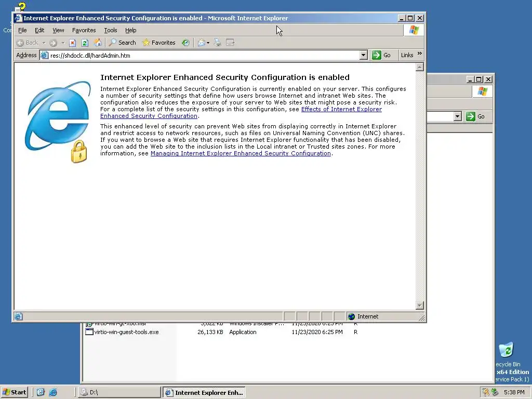This screenshot has height=399, width=532.
Task: Open the View menu
Action: (58, 30)
